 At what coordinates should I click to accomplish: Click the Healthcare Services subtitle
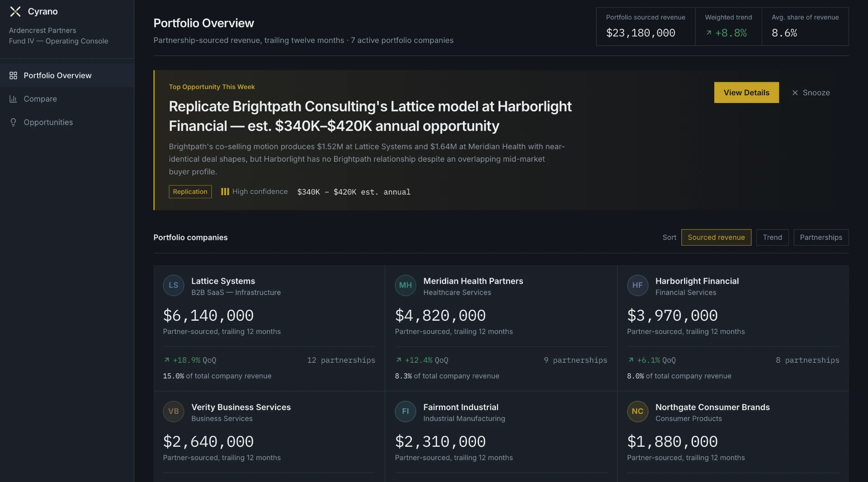pyautogui.click(x=457, y=292)
